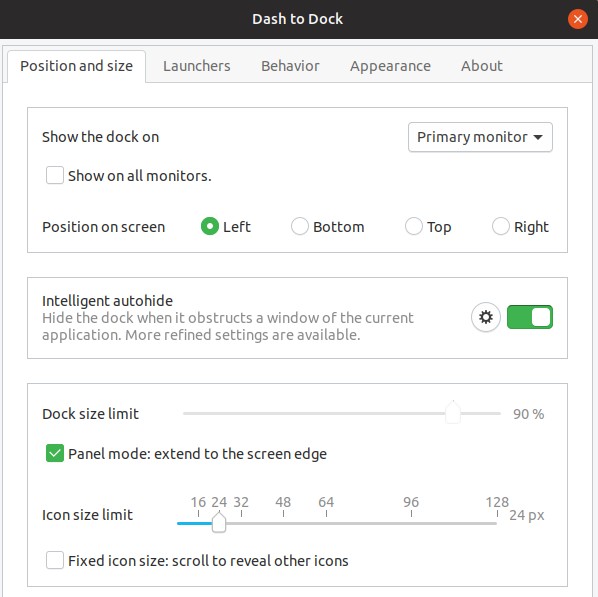Click the 64 mark on icon size slider

(x=326, y=502)
